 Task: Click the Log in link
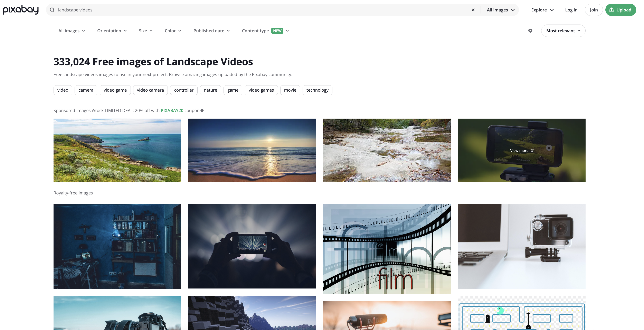(571, 10)
